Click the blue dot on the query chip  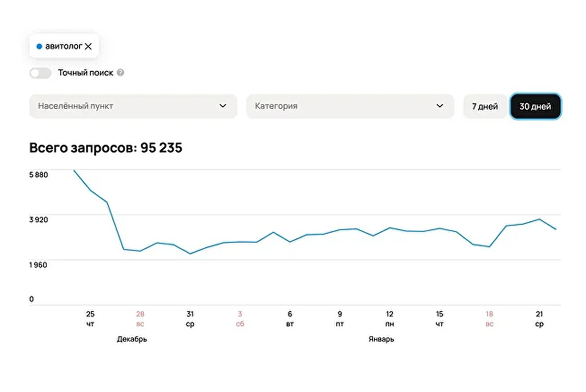click(x=40, y=46)
